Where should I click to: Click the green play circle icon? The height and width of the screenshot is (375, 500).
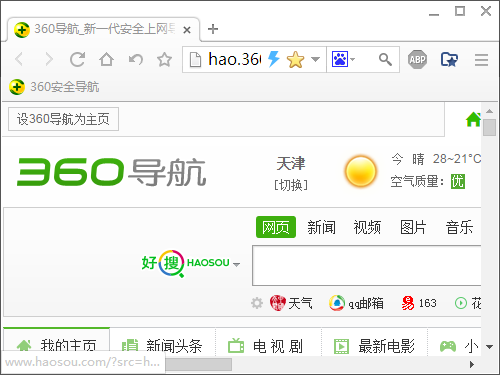click(461, 303)
